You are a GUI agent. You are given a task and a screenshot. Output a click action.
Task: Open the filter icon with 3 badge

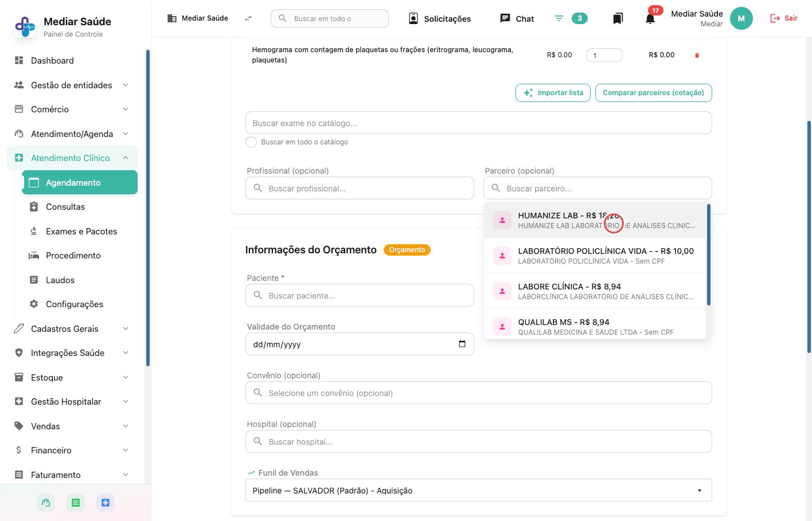(x=559, y=18)
